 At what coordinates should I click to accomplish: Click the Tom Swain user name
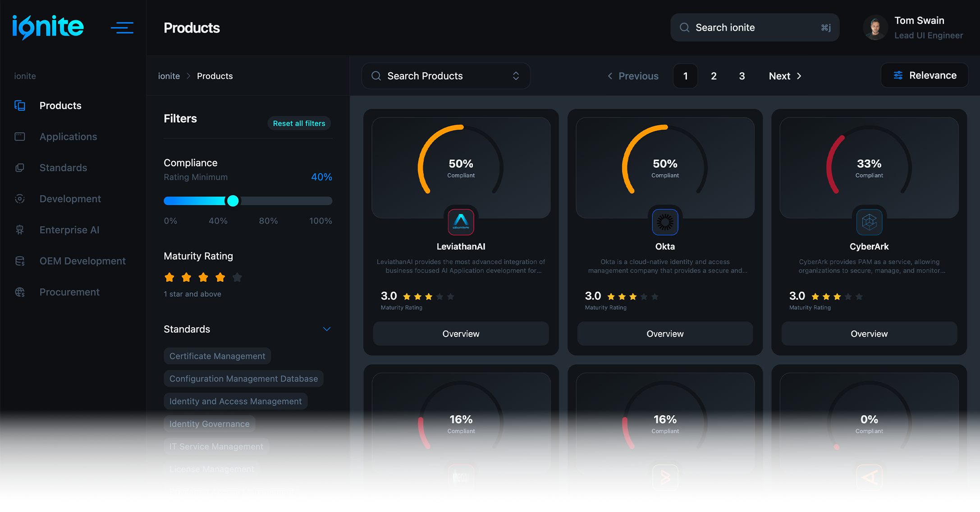(x=919, y=20)
